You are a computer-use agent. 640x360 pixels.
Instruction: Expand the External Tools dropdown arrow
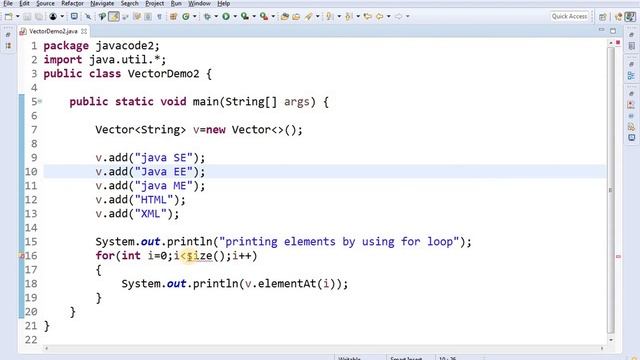click(273, 16)
